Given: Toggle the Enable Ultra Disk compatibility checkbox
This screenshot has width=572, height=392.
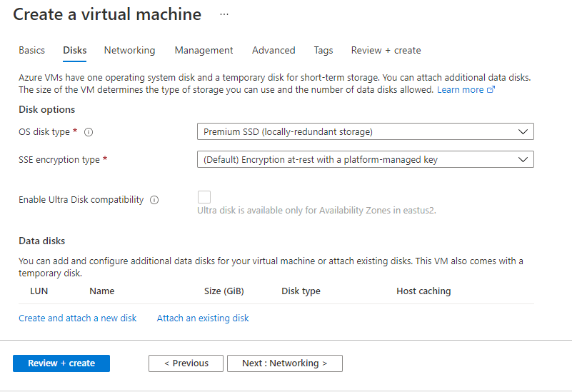Looking at the screenshot, I should (204, 197).
